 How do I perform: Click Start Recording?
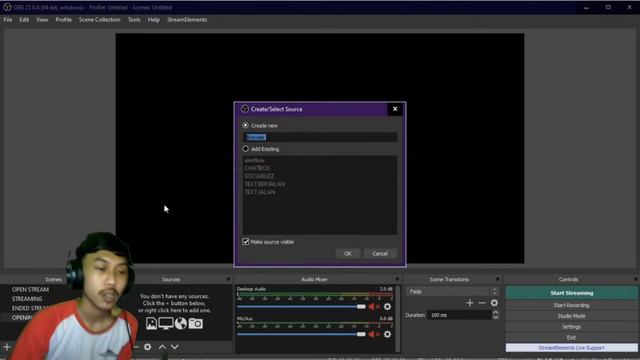[571, 305]
